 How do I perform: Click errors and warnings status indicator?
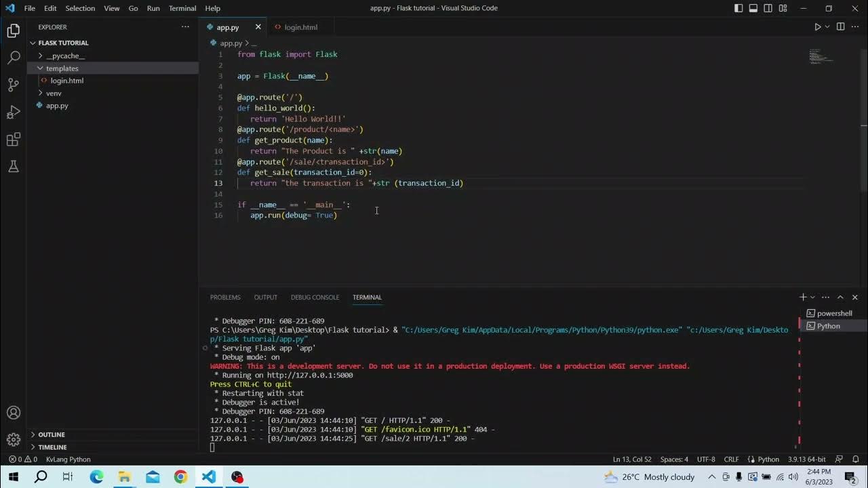point(23,459)
